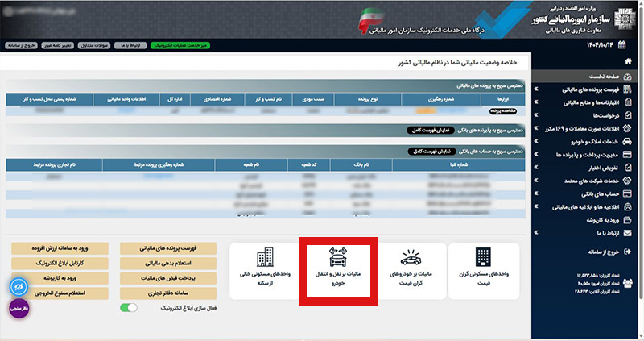The image size is (644, 341).
Task: Click the icon beside اطلاعات صورت معاملات و ۱۶۹ مکرر
Action: 627,128
